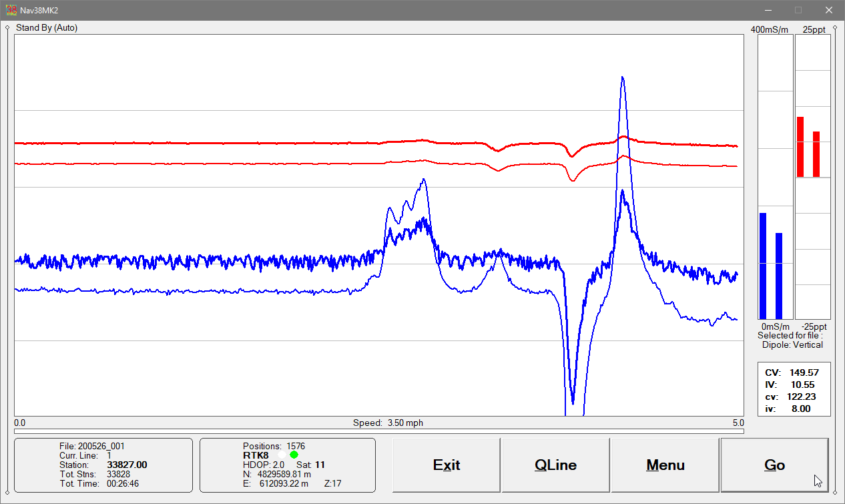
Task: Click the RTK8 GPS label
Action: point(256,455)
